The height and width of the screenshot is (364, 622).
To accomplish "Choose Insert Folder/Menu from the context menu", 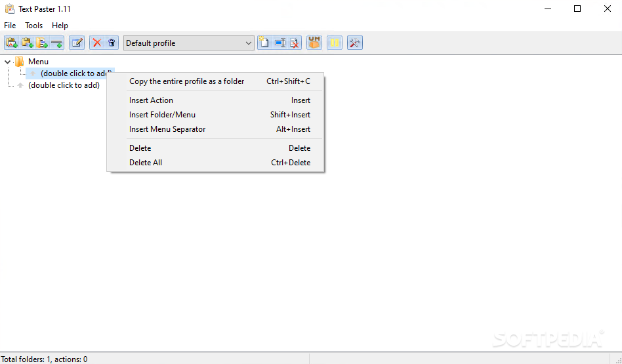I will [216, 115].
